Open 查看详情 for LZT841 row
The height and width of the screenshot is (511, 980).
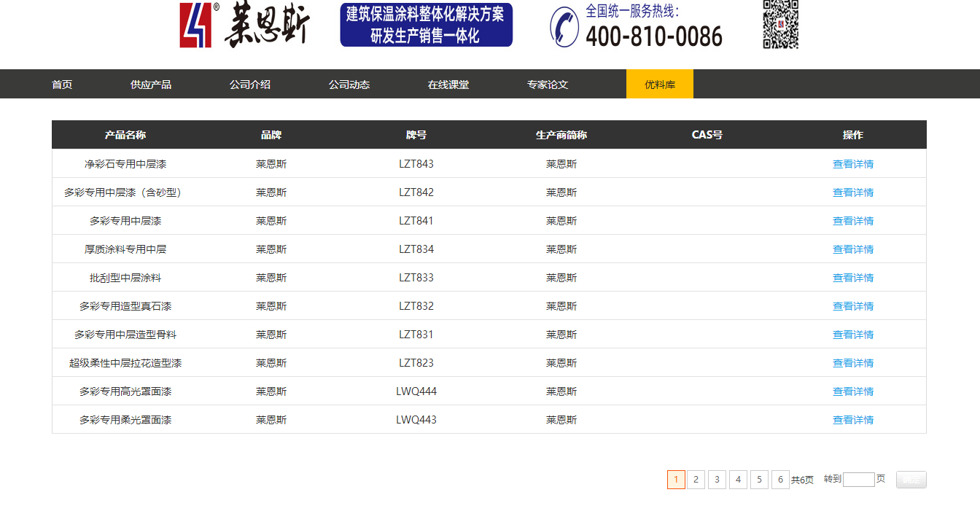(x=853, y=221)
